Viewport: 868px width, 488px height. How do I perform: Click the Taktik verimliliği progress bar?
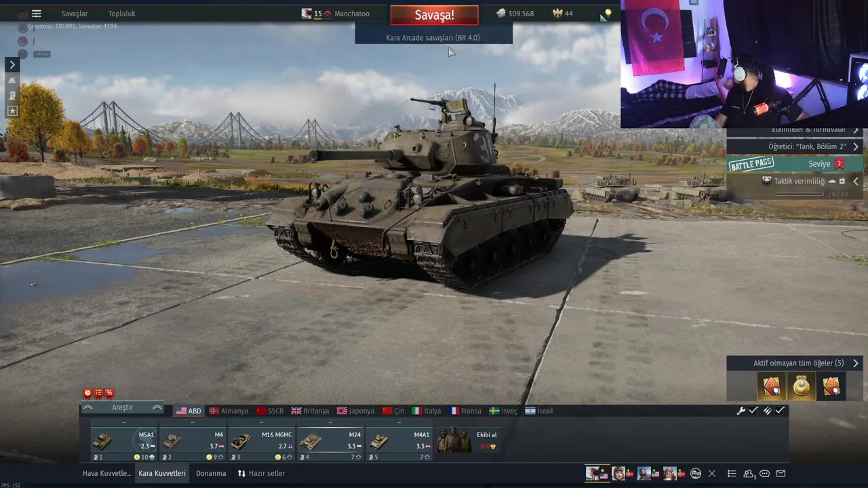[x=800, y=195]
